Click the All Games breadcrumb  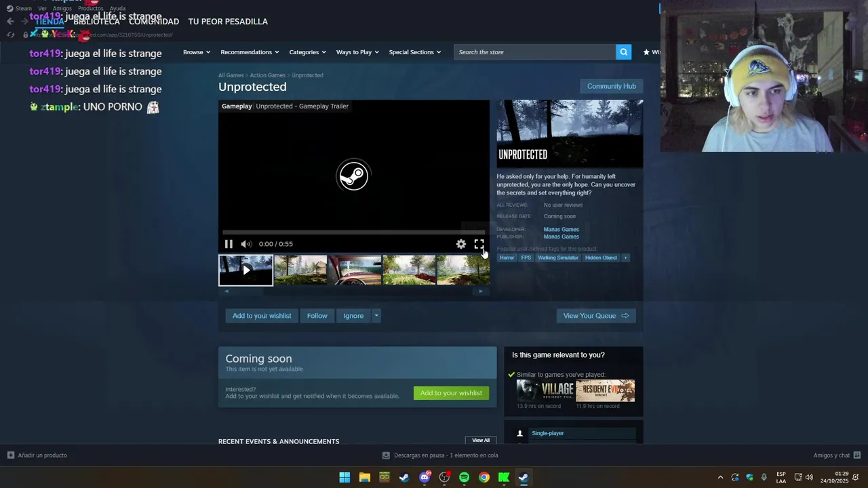(231, 75)
